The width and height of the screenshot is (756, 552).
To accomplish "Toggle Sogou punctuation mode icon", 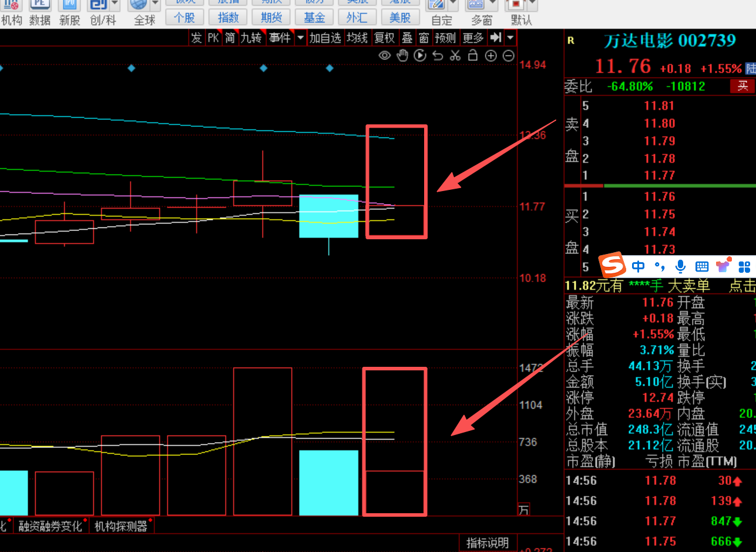I will [x=660, y=267].
